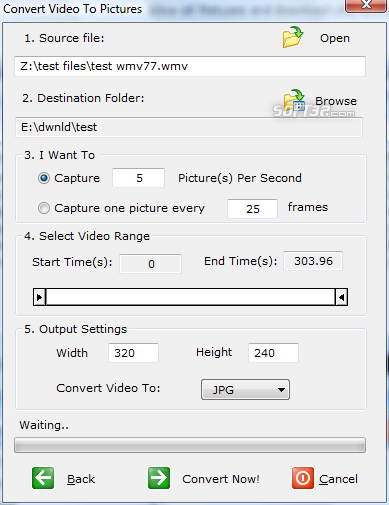The height and width of the screenshot is (505, 389).
Task: Click the pictures per second number field
Action: point(138,178)
